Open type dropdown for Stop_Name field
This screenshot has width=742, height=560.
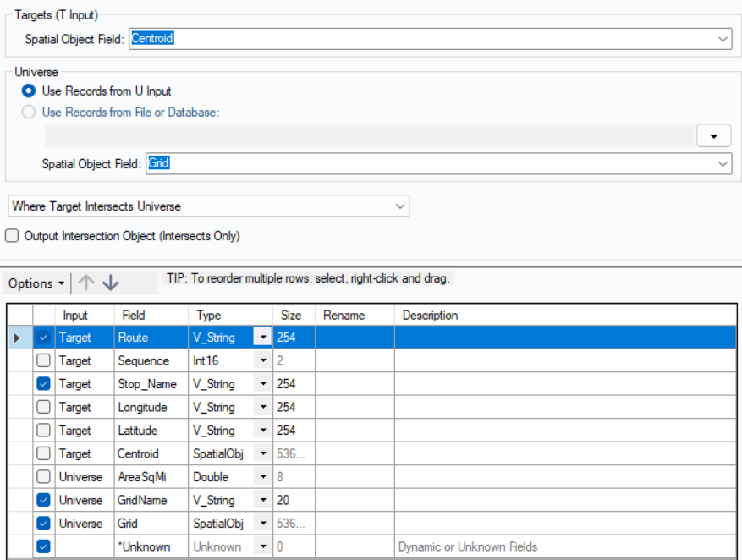(x=262, y=383)
